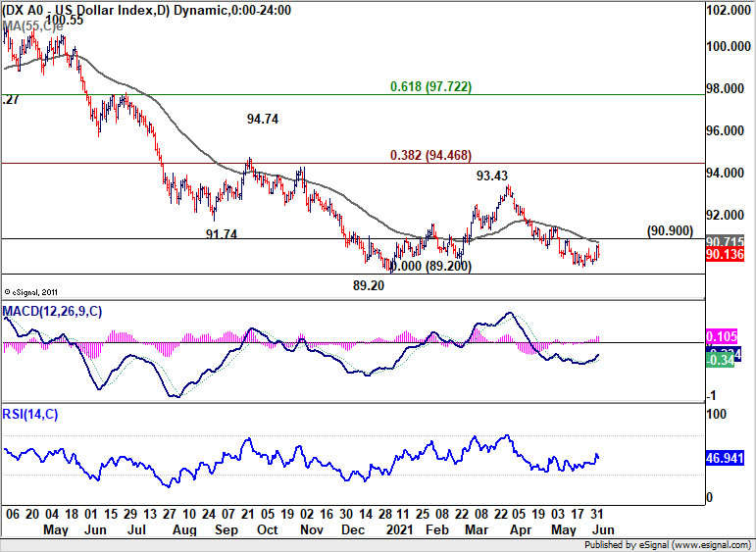The image size is (756, 552).
Task: Click the 2021 year label
Action: [x=399, y=529]
